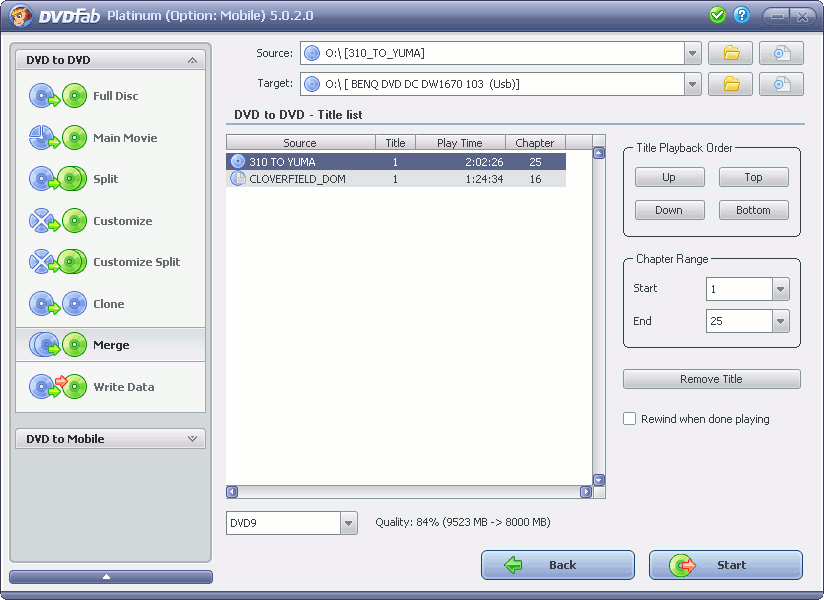
Task: Sort list by Play Time column header
Action: tap(460, 142)
